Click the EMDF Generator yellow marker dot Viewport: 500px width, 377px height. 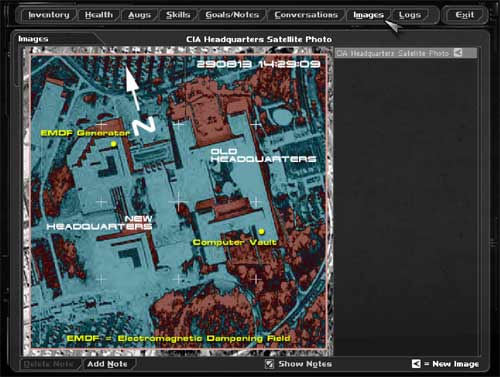pos(114,144)
